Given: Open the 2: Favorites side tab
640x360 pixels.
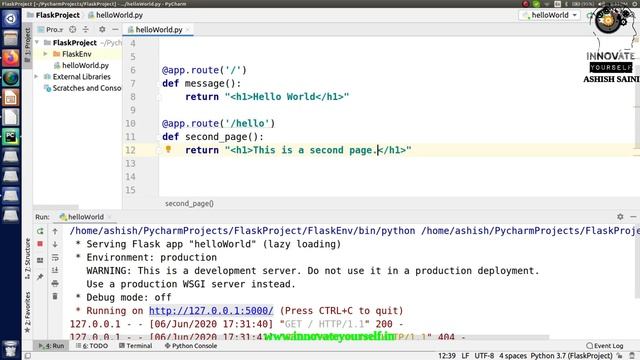Looking at the screenshot, I should click(27, 312).
